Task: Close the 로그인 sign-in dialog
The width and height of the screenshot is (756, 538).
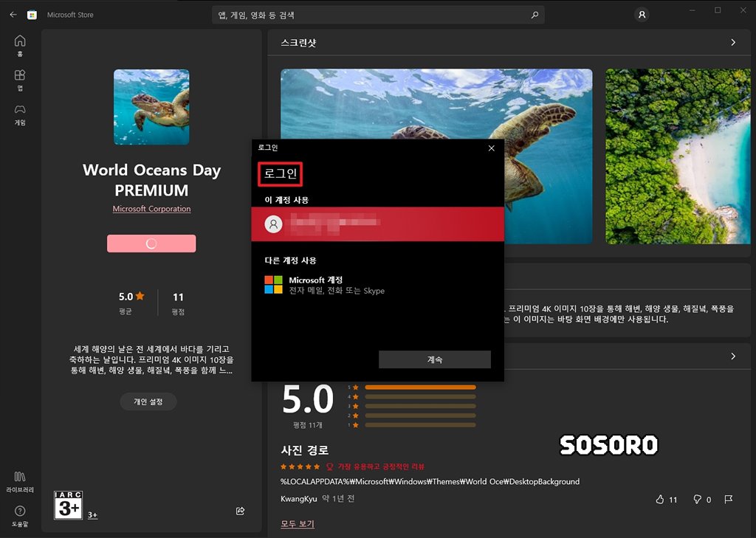Action: [x=491, y=148]
